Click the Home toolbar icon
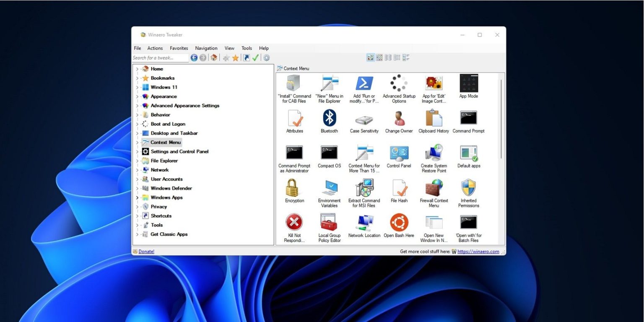The height and width of the screenshot is (322, 644). coord(213,57)
